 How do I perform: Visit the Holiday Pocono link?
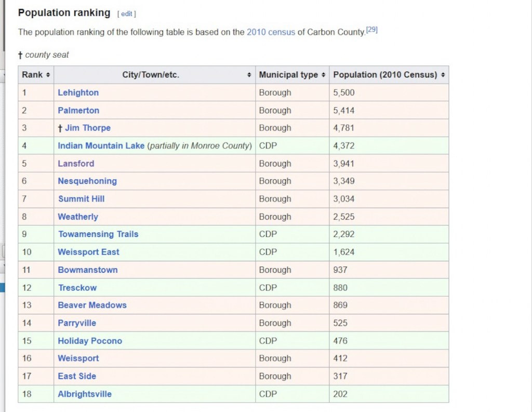(90, 341)
